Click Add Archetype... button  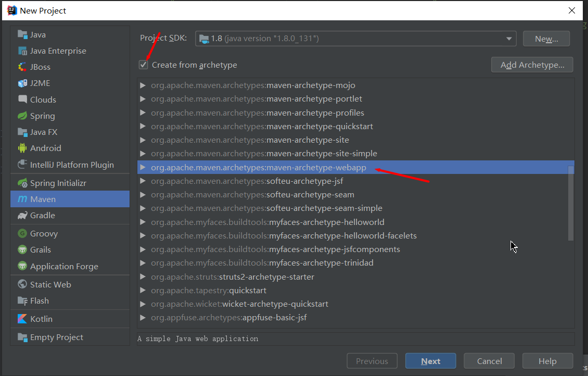click(532, 65)
